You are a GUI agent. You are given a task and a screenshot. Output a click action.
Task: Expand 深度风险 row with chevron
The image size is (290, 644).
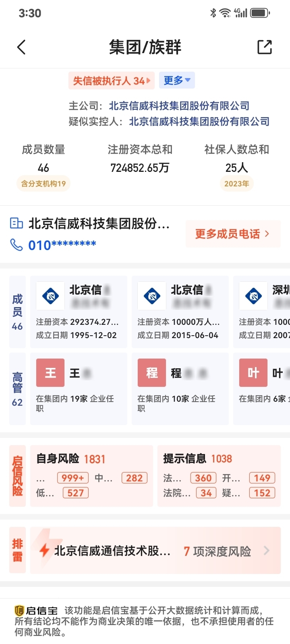[x=267, y=551]
